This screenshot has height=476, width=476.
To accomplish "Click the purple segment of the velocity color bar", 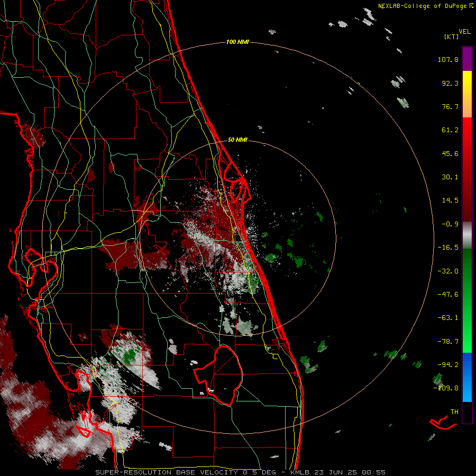I will 467,59.
